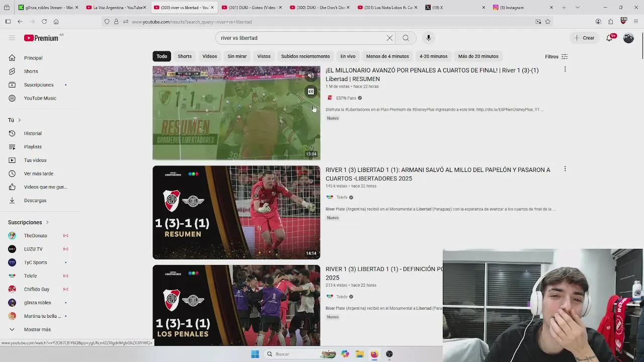Image resolution: width=644 pixels, height=362 pixels.
Task: Click the Crear button
Action: pyautogui.click(x=584, y=38)
